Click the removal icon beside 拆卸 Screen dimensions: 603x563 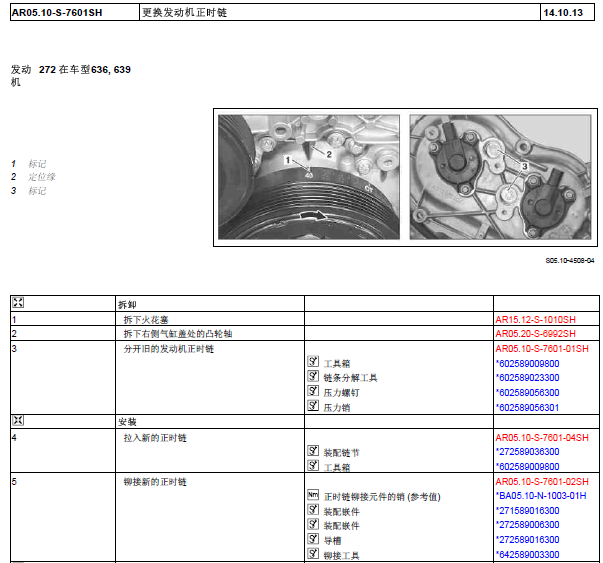(18, 303)
